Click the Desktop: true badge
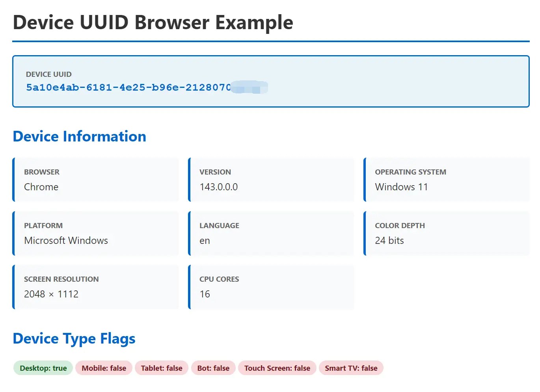Screen dimensions: 540x392 point(43,368)
